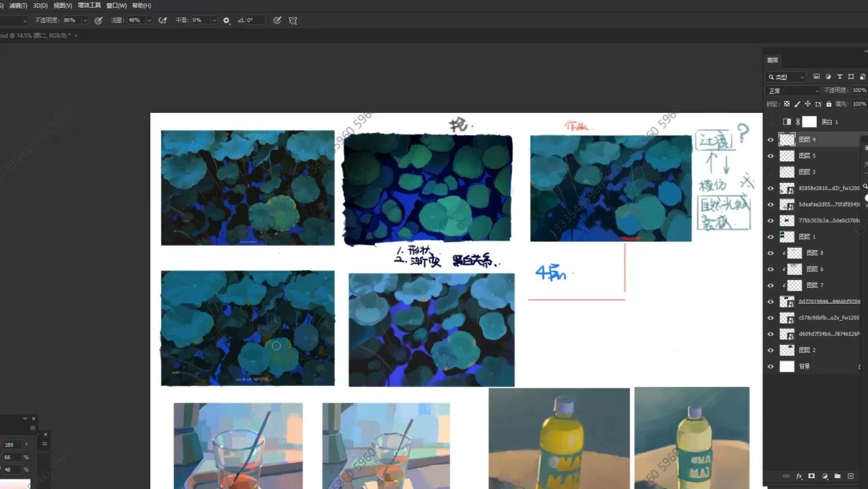Open flow 48% dropdown arrow
Image resolution: width=868 pixels, height=489 pixels.
[x=150, y=20]
